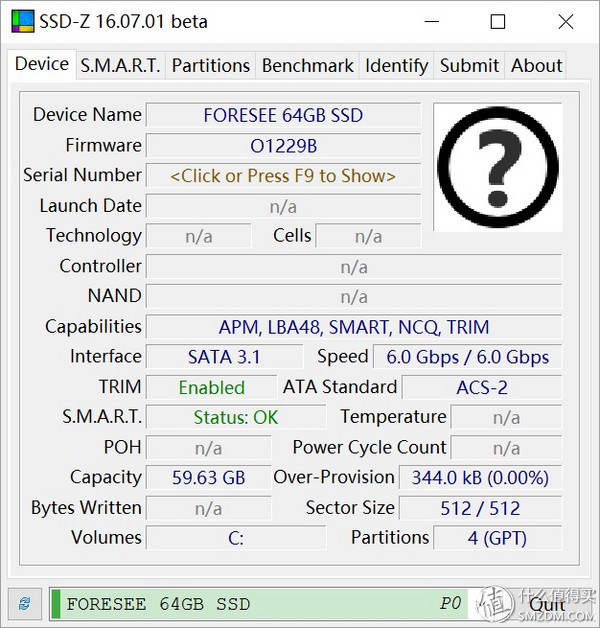This screenshot has width=600, height=628.
Task: Maximize the SSD-Z window
Action: [x=498, y=22]
